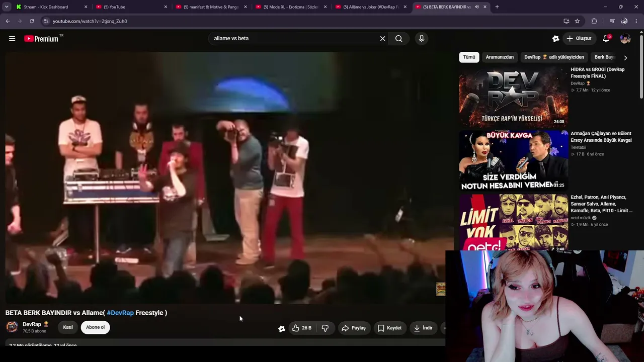This screenshot has height=362, width=644.
Task: Open the media controls toolbar icon
Action: coord(612,21)
